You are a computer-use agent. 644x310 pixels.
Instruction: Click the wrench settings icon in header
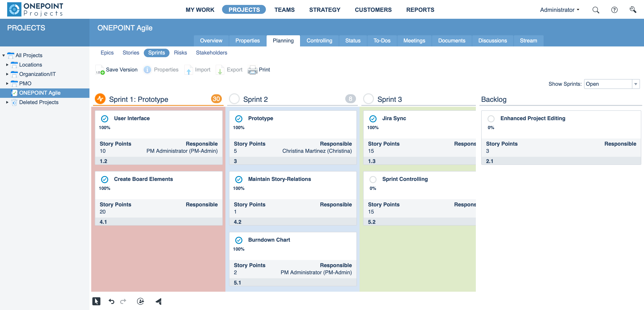(633, 10)
